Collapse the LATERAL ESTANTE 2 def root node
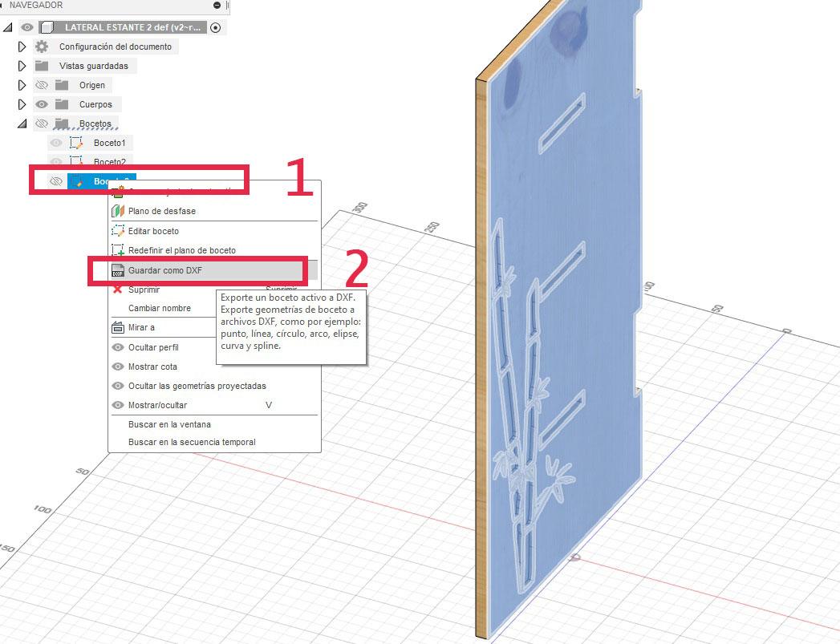This screenshot has width=840, height=644. [x=8, y=26]
